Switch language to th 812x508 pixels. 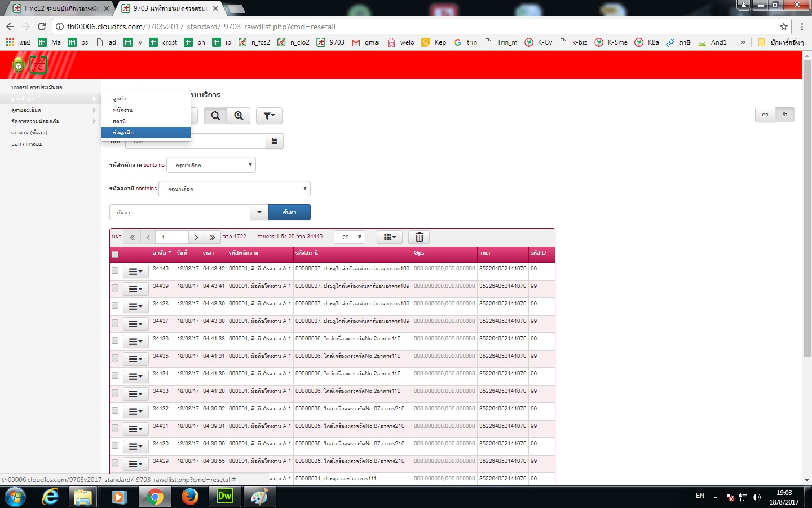[784, 115]
